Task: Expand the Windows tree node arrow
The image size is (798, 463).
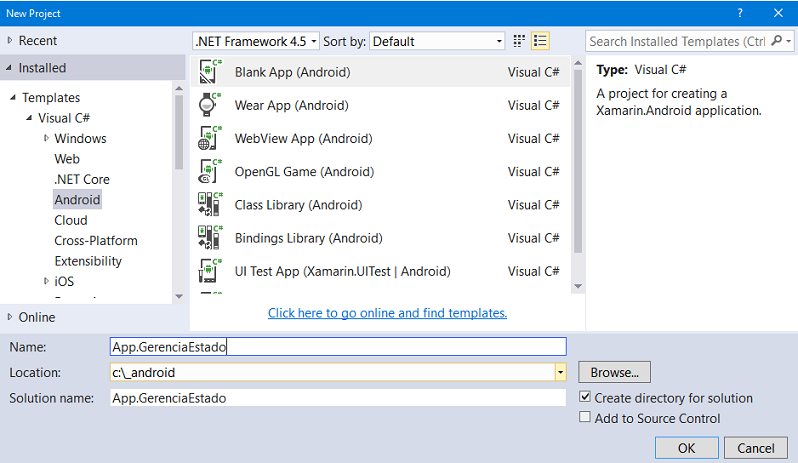Action: tap(46, 138)
